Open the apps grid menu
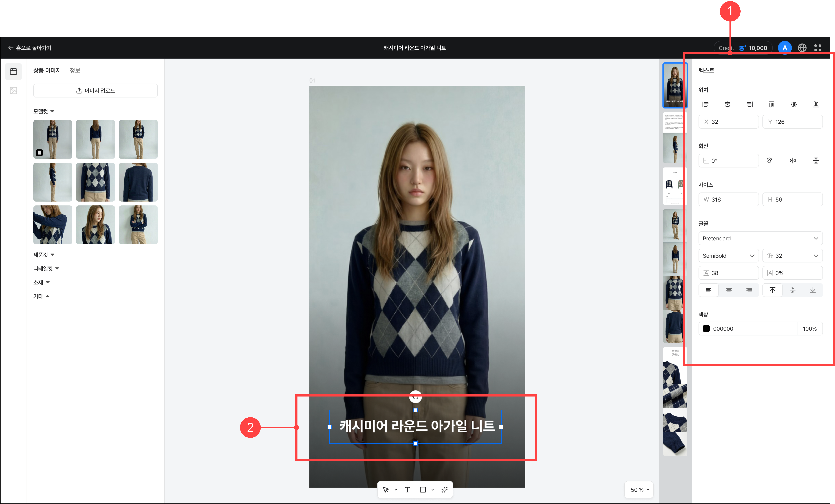Viewport: 835px width, 504px height. [818, 48]
